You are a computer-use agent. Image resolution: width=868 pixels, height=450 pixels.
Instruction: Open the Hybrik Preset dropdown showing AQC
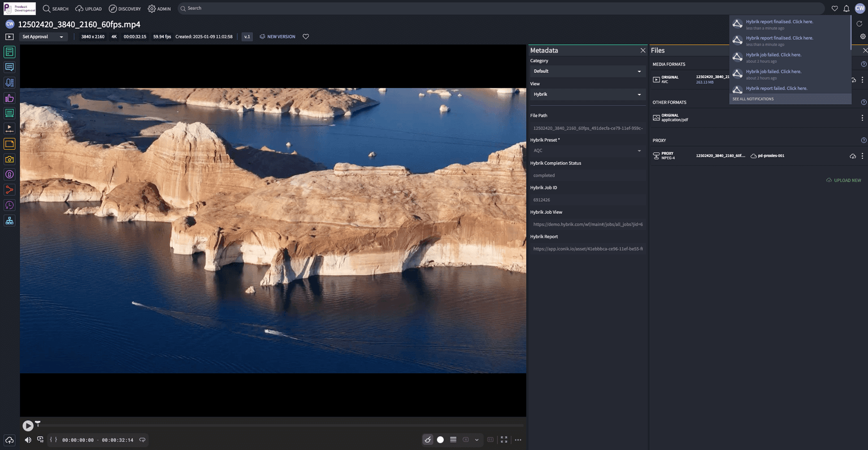coord(587,151)
